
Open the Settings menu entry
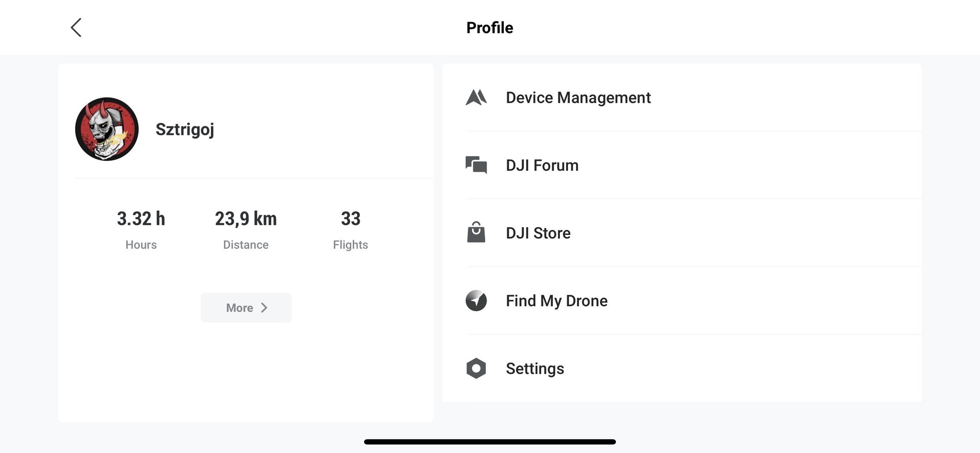pyautogui.click(x=535, y=369)
